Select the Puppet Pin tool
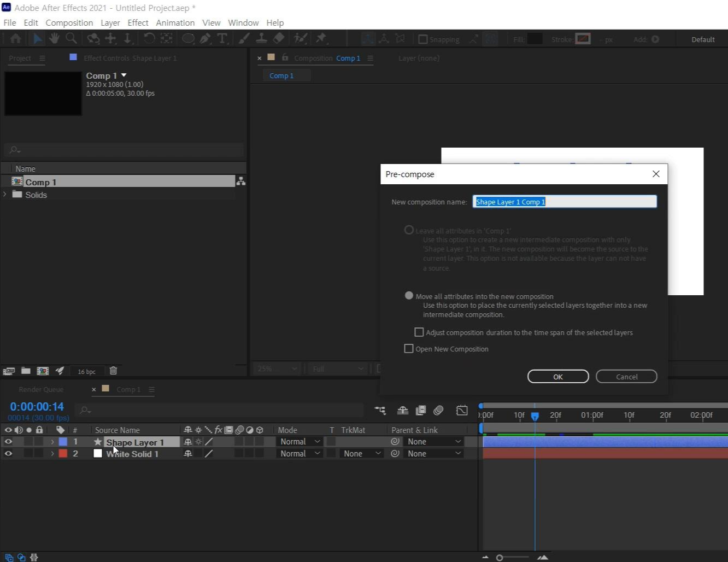728x562 pixels. 321,39
